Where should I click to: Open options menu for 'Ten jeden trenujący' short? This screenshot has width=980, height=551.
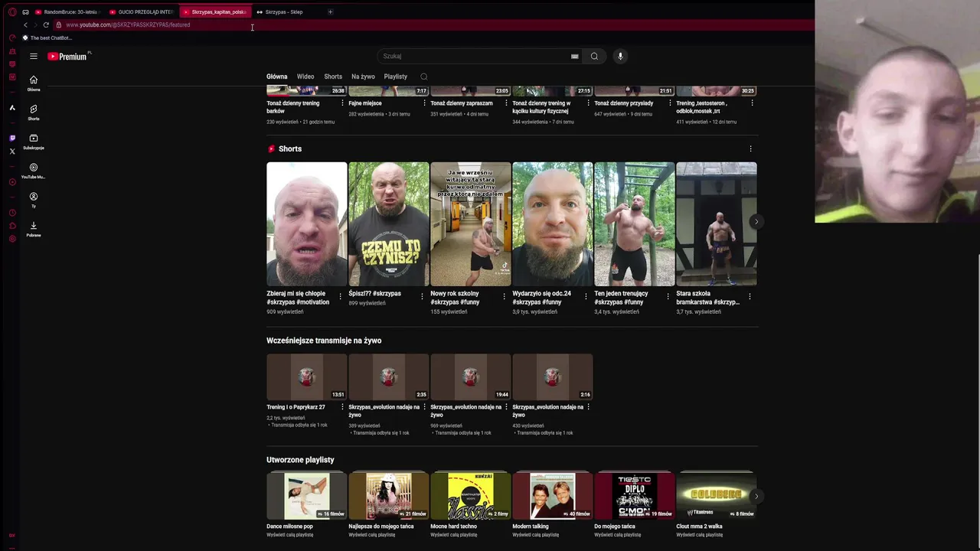pyautogui.click(x=668, y=297)
